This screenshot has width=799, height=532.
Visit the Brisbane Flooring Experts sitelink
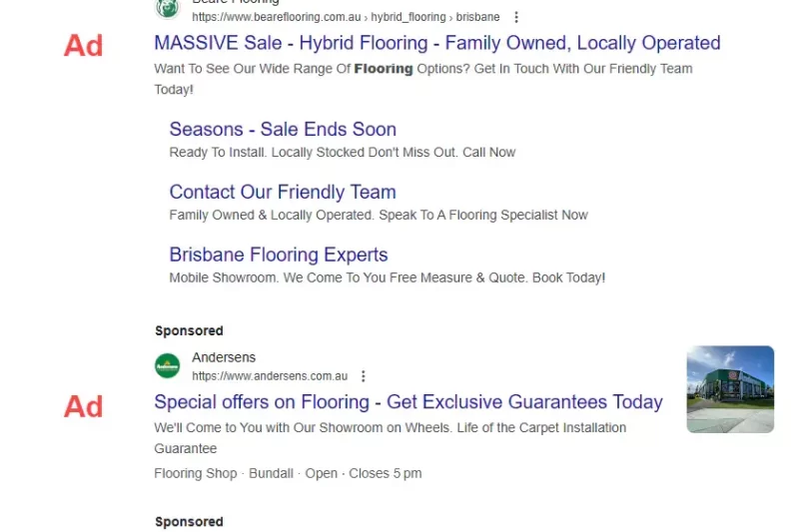279,255
